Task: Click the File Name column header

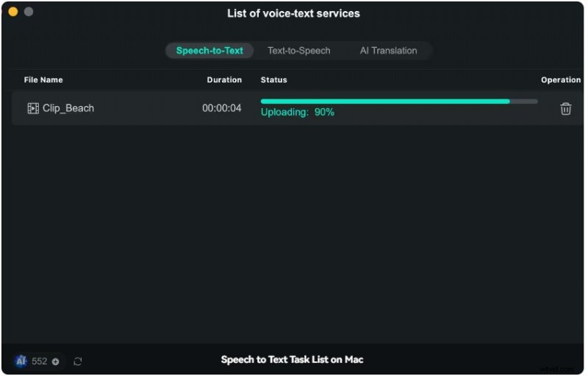Action: click(43, 79)
